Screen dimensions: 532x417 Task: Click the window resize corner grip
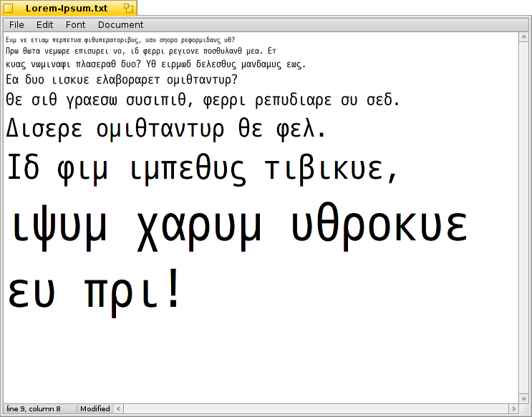(524, 409)
